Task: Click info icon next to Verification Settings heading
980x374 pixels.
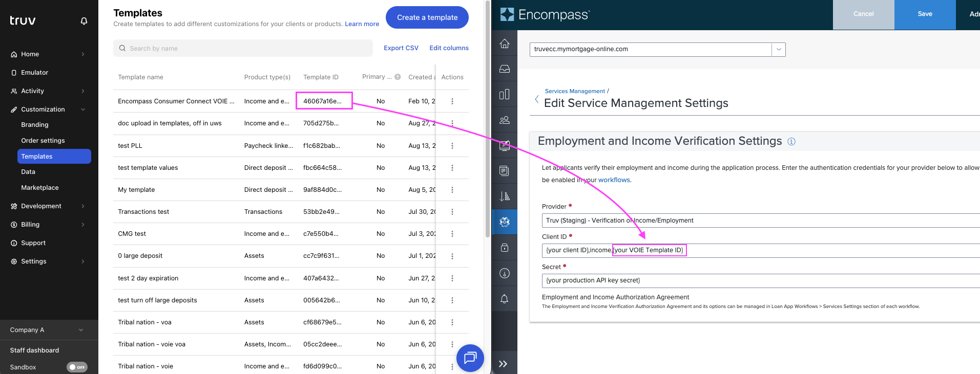Action: point(791,142)
